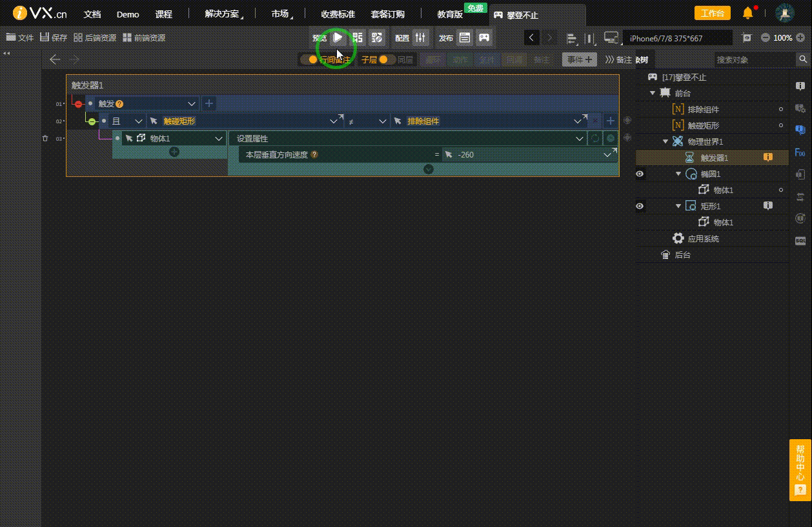Click the search magnifier in object tree
This screenshot has width=812, height=527.
coord(803,59)
